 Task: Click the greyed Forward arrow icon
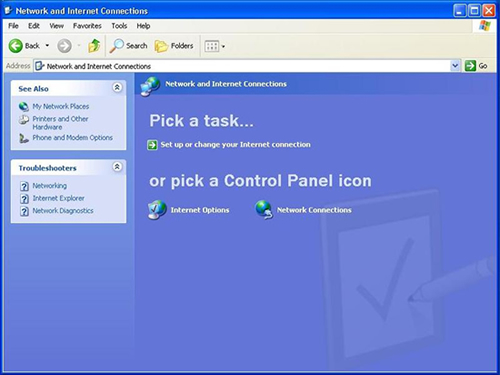(x=64, y=46)
